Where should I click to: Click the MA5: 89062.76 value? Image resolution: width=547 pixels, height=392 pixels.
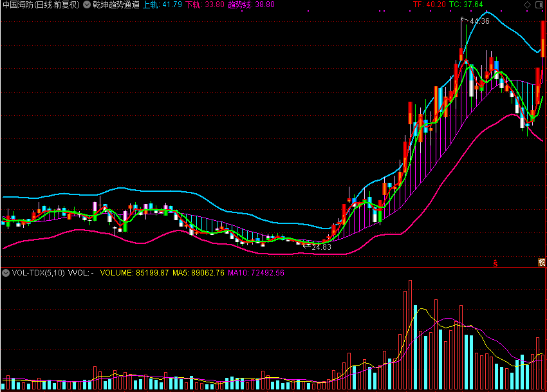[x=198, y=273]
